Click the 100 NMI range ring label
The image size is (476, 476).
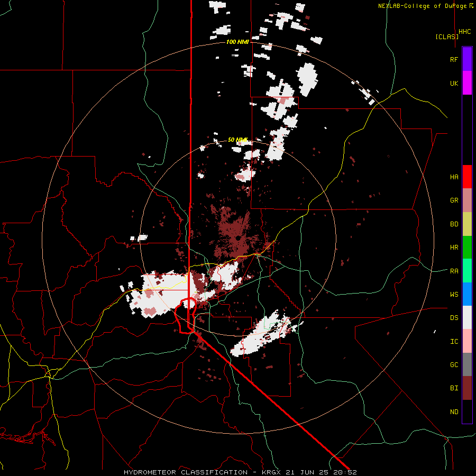(x=237, y=42)
